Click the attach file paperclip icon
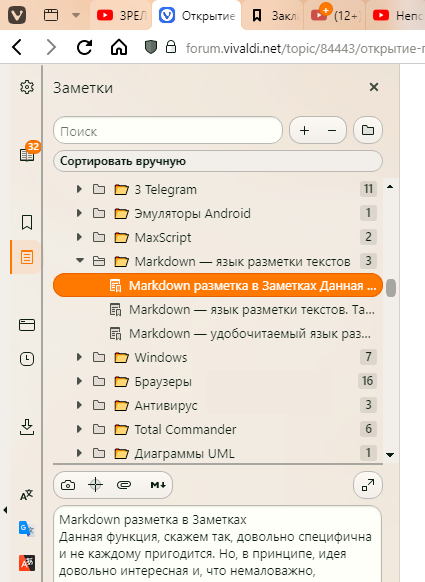Viewport: 425px width, 582px height. click(x=124, y=485)
